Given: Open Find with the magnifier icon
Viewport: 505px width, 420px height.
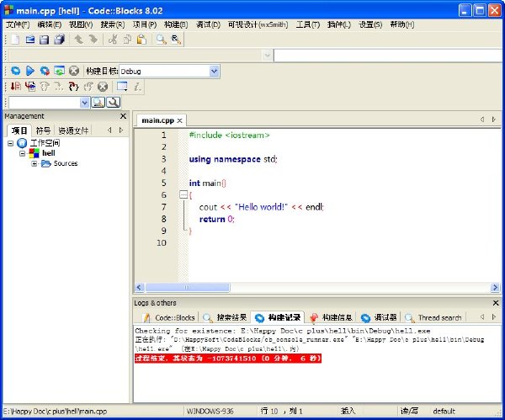Looking at the screenshot, I should [x=161, y=40].
